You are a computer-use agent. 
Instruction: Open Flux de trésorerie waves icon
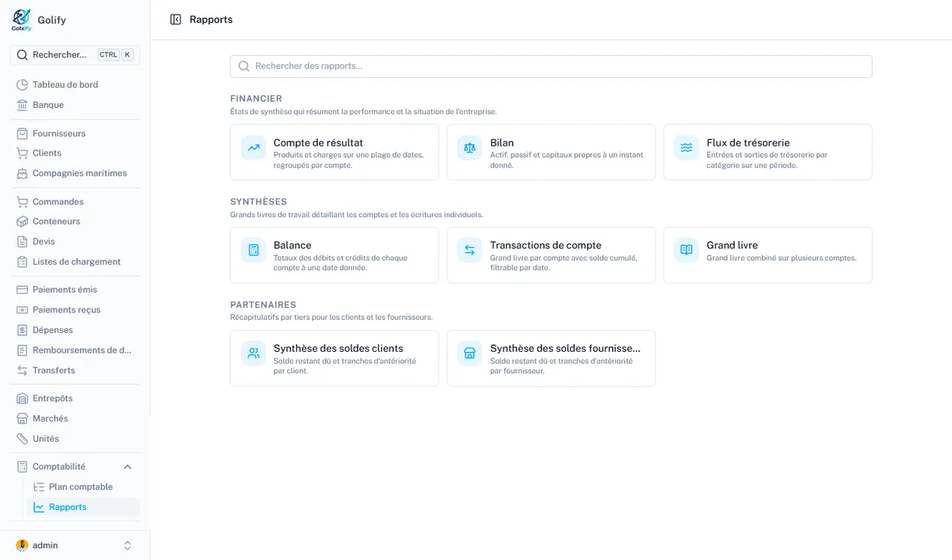click(x=686, y=147)
